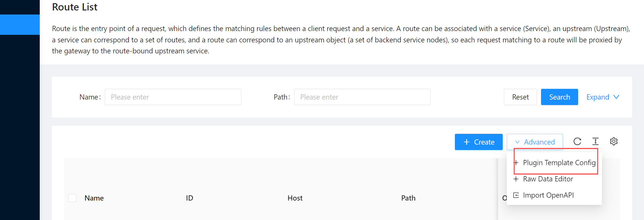Click the table density adjustment icon
Image resolution: width=644 pixels, height=220 pixels.
coord(596,141)
